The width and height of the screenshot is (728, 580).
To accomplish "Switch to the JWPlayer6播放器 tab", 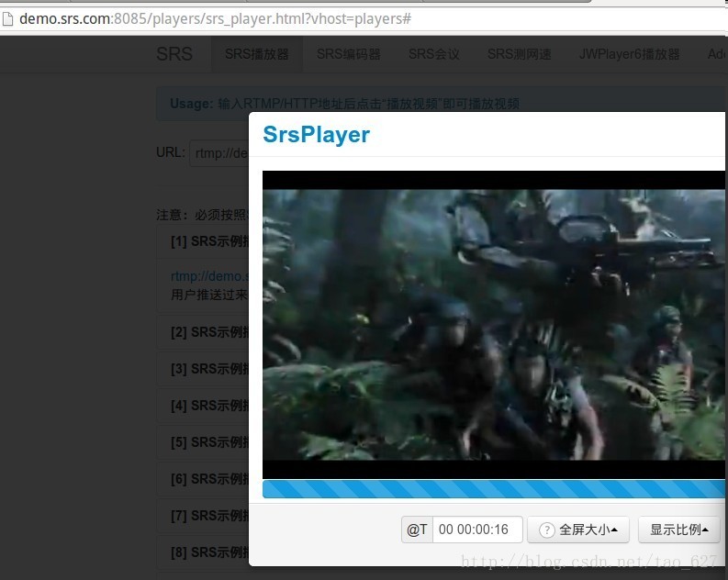I will [629, 54].
